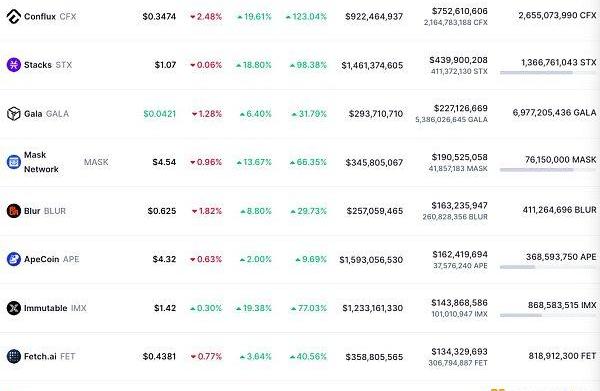Click the Gala cube logo icon
This screenshot has height=391, width=600.
(14, 114)
